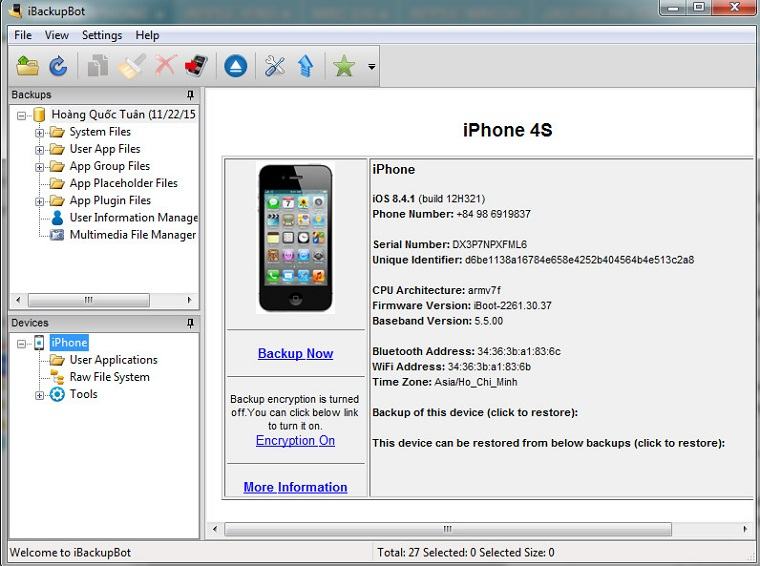The image size is (760, 566).
Task: Click the main pane scroll left arrow
Action: pos(215,529)
